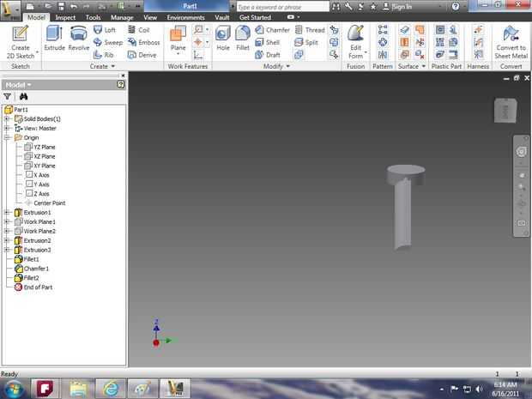Choose the Sweep tool

108,42
